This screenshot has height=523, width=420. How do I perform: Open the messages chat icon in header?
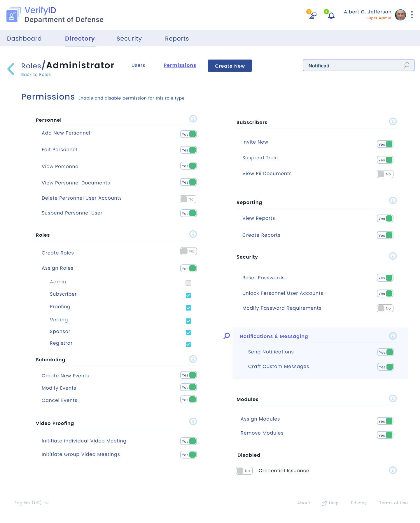tap(313, 15)
